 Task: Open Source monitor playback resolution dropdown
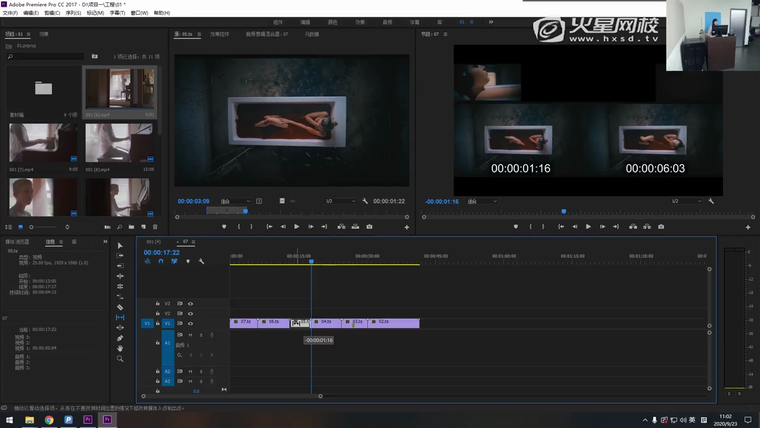click(x=340, y=201)
